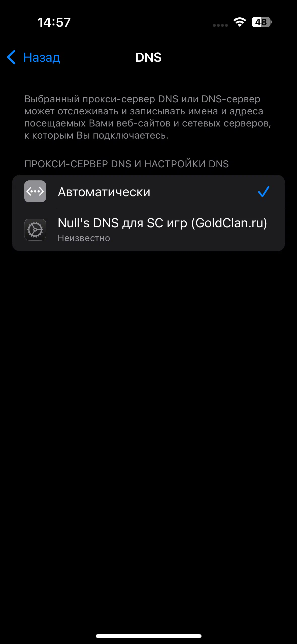Tap the Null's DNS row right edge

[277, 230]
